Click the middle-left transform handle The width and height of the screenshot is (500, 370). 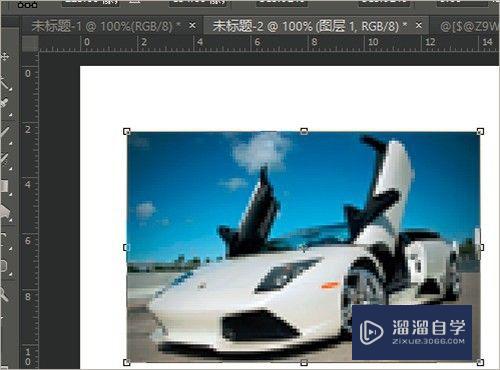127,247
